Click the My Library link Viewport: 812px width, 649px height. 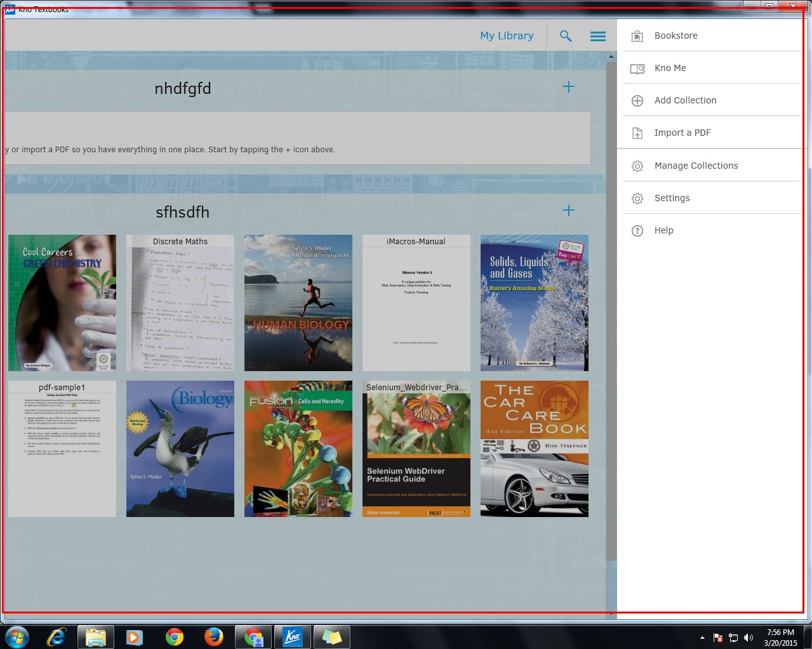click(x=507, y=36)
